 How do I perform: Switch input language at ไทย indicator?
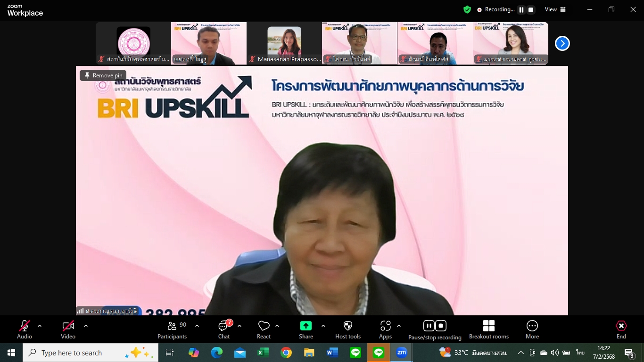click(580, 353)
